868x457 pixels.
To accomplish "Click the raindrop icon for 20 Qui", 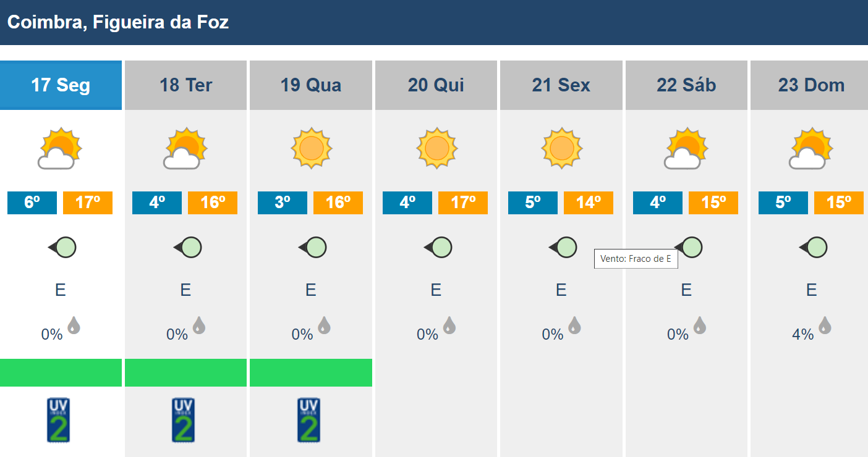I will coord(449,325).
